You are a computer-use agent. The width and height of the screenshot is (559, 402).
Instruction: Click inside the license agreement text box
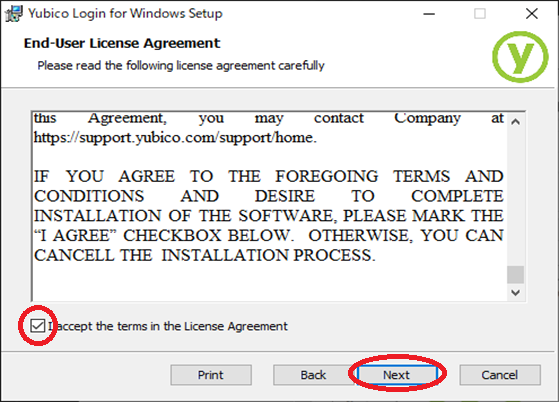click(x=270, y=207)
